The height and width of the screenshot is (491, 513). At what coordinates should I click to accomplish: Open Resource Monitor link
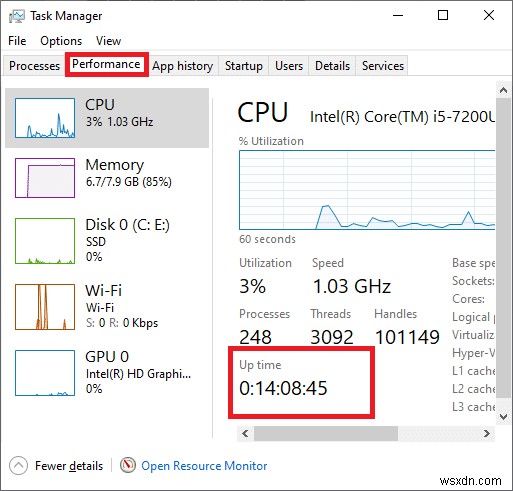coord(204,466)
